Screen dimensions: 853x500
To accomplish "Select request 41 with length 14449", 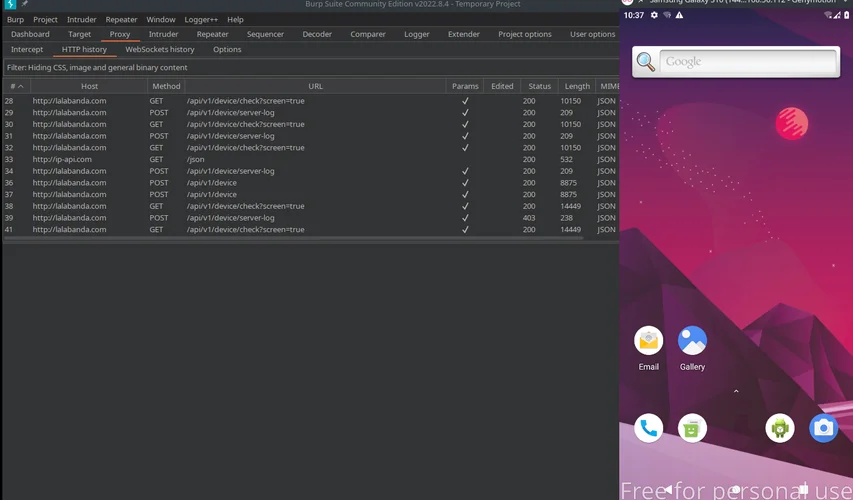I will pyautogui.click(x=311, y=230).
